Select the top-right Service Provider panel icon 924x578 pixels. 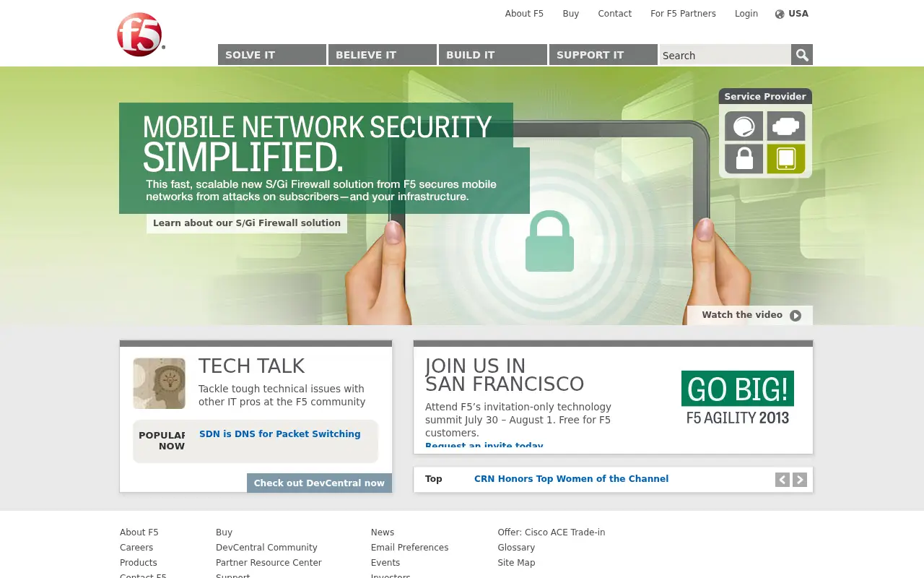786,126
